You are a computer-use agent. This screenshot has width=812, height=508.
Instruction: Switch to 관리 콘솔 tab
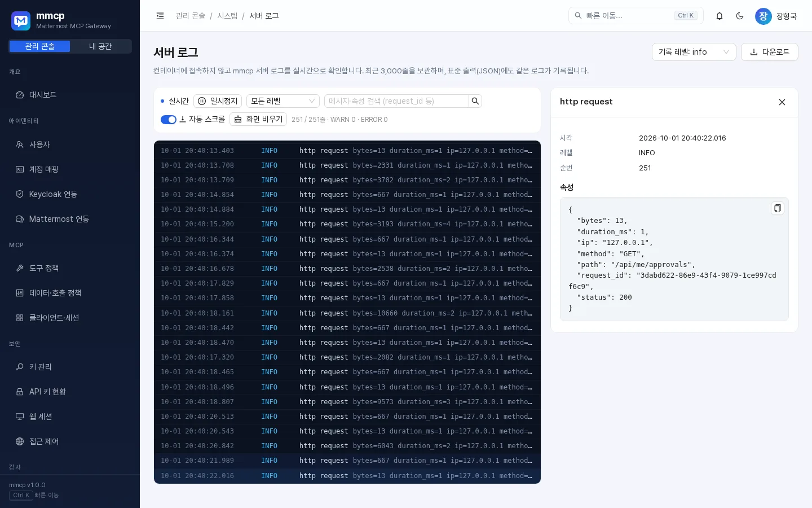point(39,46)
